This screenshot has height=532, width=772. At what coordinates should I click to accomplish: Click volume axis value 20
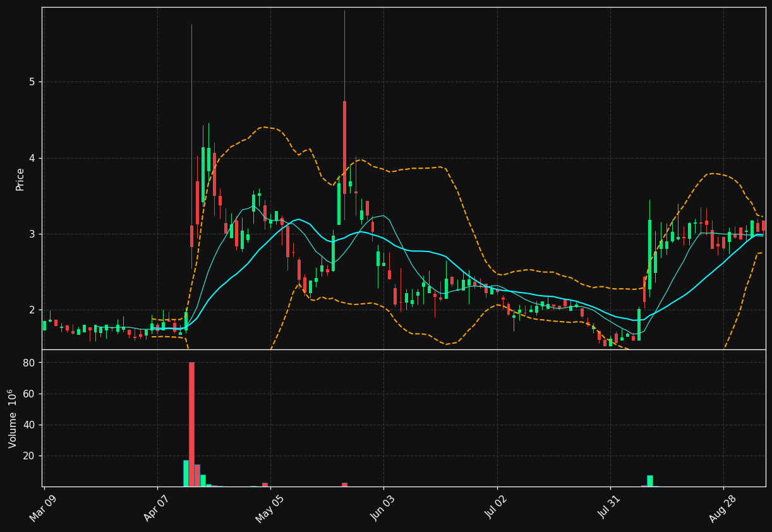29,456
